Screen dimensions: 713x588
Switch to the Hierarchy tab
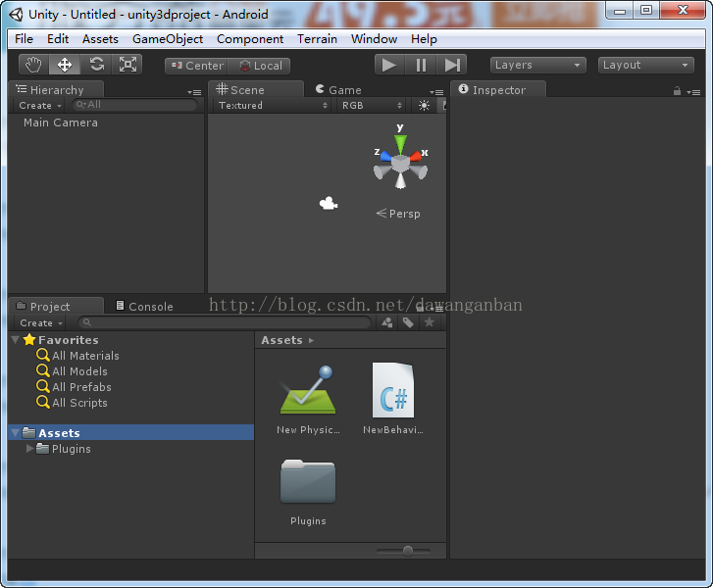point(56,89)
